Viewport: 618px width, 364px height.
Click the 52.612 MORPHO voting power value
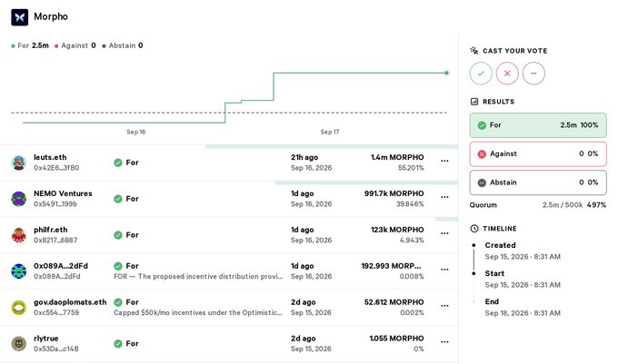click(x=394, y=302)
